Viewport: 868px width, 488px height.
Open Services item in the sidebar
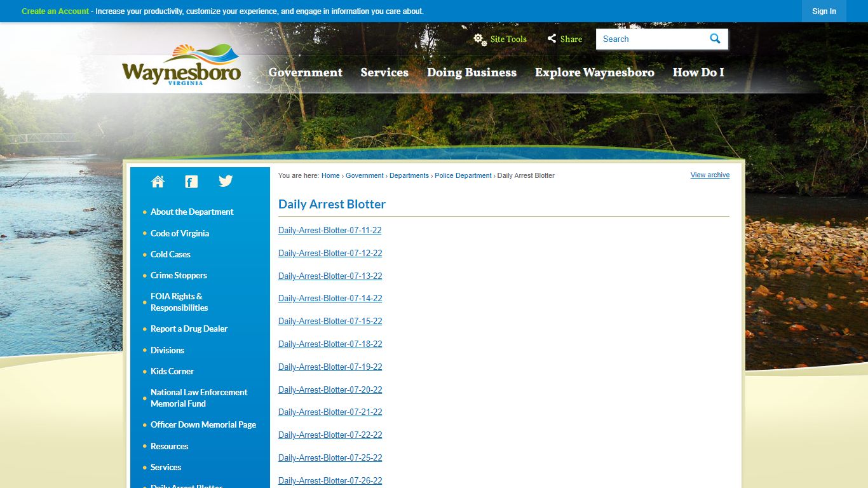click(x=166, y=467)
